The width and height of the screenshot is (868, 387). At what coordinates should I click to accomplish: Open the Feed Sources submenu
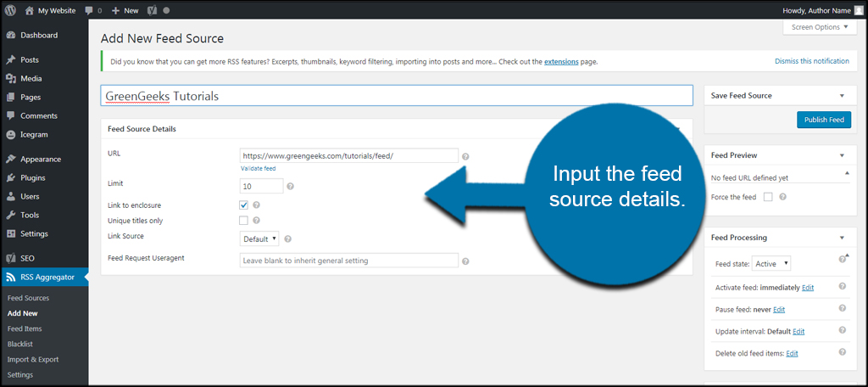pyautogui.click(x=28, y=298)
